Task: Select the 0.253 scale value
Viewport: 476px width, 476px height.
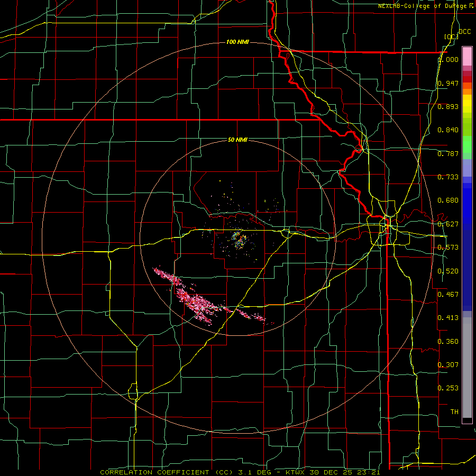Action: point(448,388)
